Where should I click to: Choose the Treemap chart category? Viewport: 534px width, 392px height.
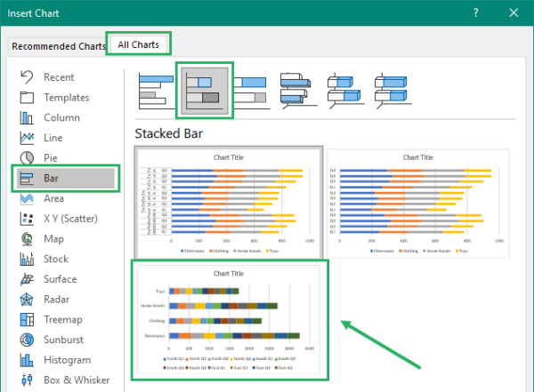(x=65, y=320)
